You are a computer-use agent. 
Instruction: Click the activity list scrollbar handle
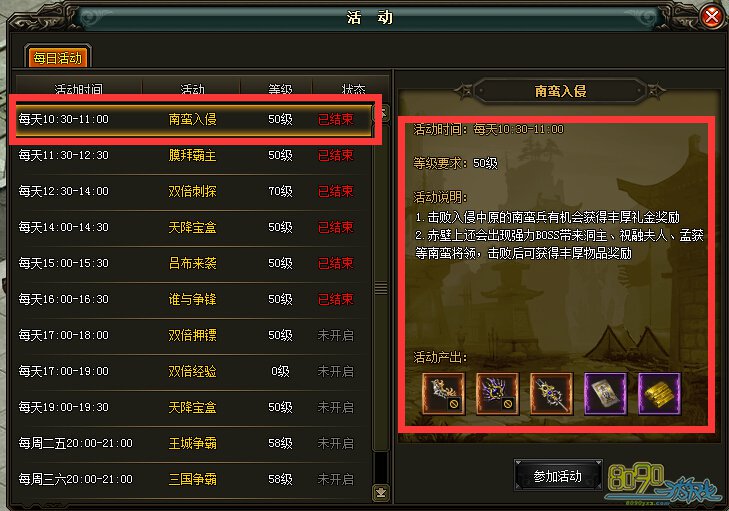pos(381,288)
